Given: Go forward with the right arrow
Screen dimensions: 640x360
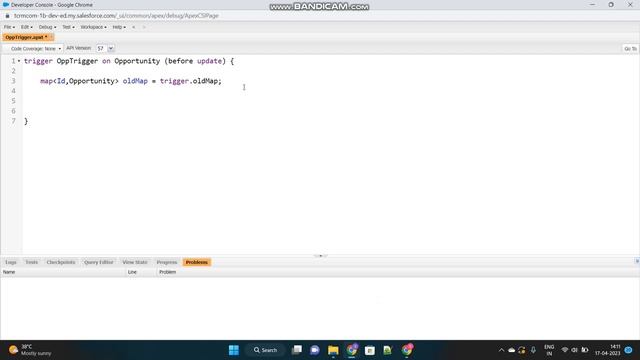Looking at the screenshot, I should tap(144, 27).
